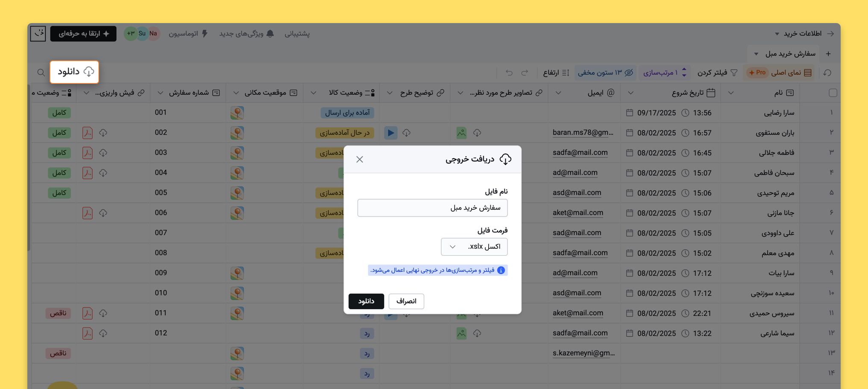This screenshot has height=389, width=868.
Task: Click کامل status tag in order 001 row
Action: pos(59,113)
